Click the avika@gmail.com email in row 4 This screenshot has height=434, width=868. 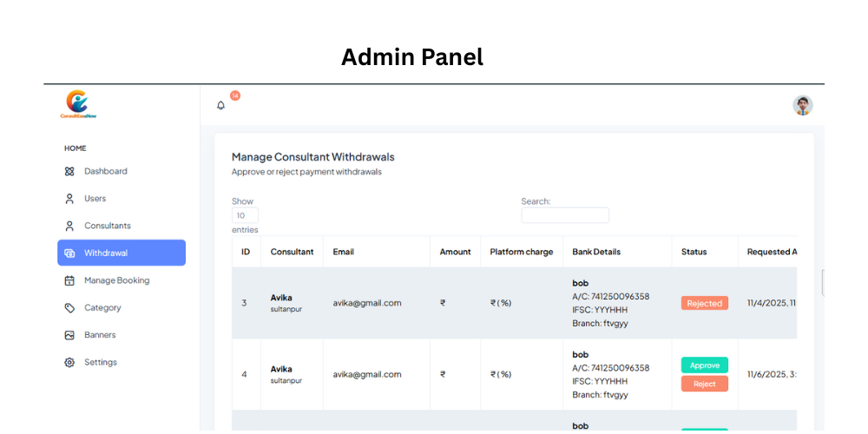pyautogui.click(x=367, y=374)
